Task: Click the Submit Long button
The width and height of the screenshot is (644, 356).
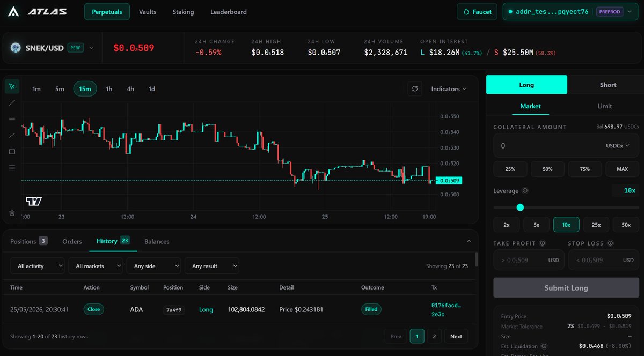Action: click(x=566, y=288)
